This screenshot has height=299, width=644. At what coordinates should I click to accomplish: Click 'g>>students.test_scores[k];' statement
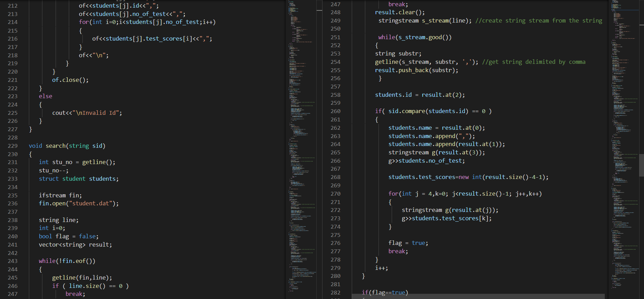[x=447, y=218]
